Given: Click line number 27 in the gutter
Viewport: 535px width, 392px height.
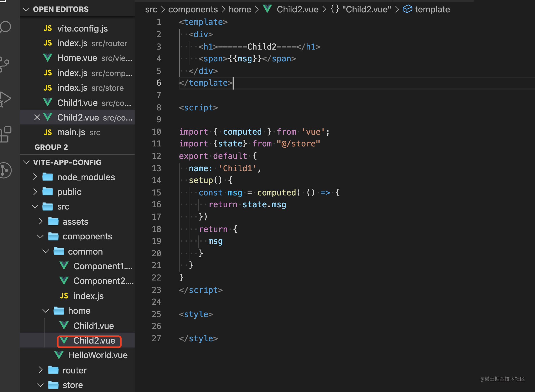Looking at the screenshot, I should tap(157, 338).
